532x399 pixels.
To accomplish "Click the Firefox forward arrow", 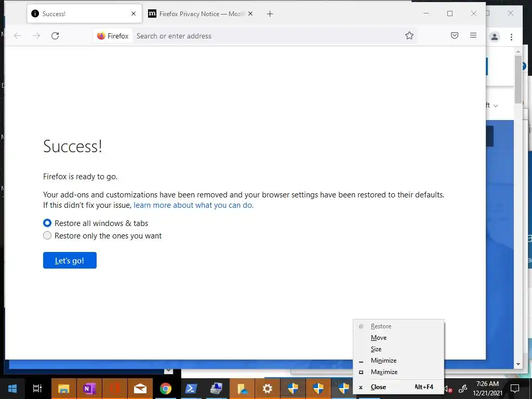I will pos(36,36).
